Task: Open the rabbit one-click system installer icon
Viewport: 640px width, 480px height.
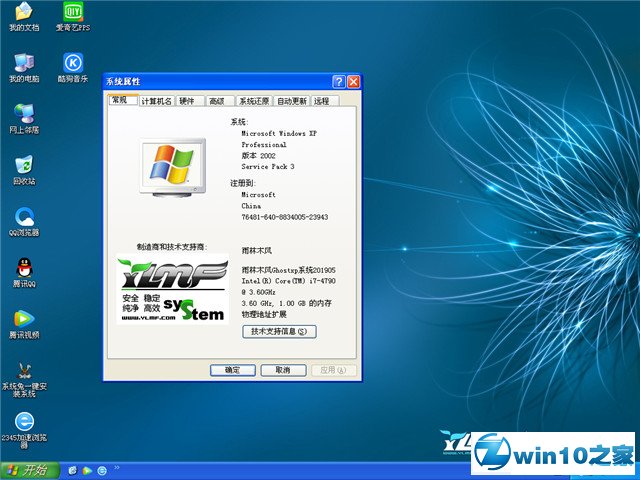Action: [x=24, y=380]
